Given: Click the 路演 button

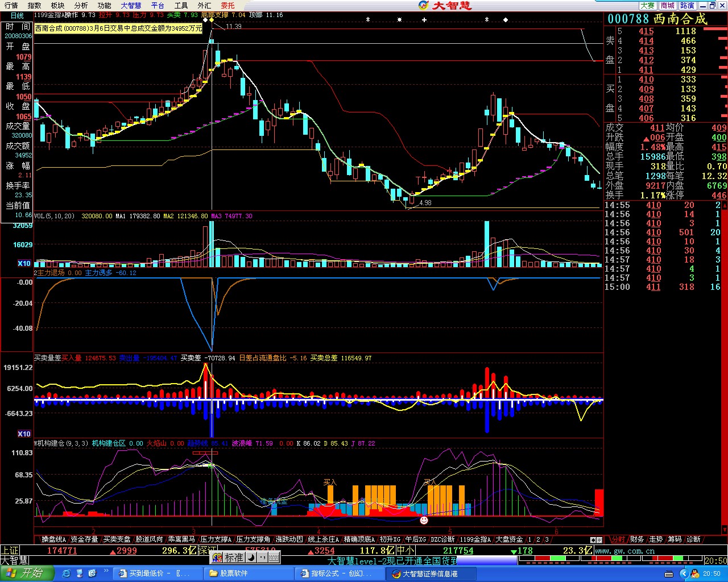Looking at the screenshot, I should click(x=688, y=5).
